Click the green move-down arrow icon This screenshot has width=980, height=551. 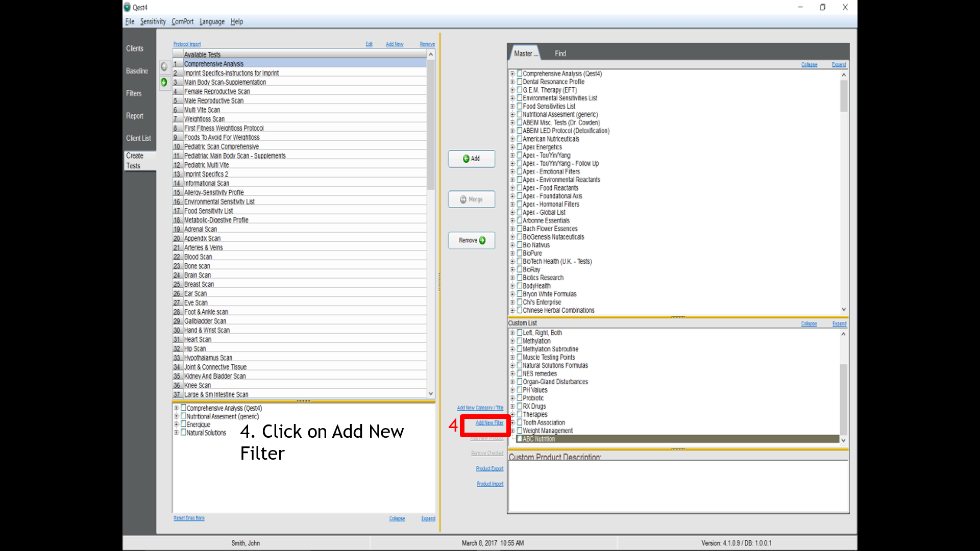click(164, 82)
